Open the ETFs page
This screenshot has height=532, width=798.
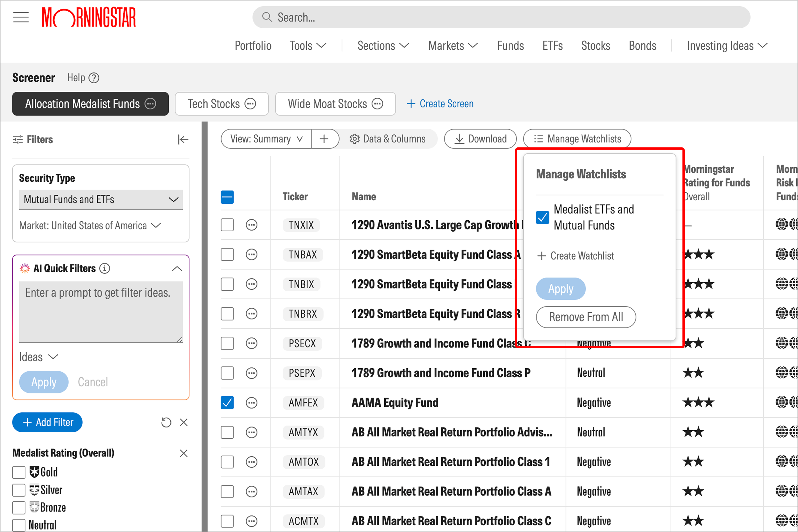[x=552, y=45]
